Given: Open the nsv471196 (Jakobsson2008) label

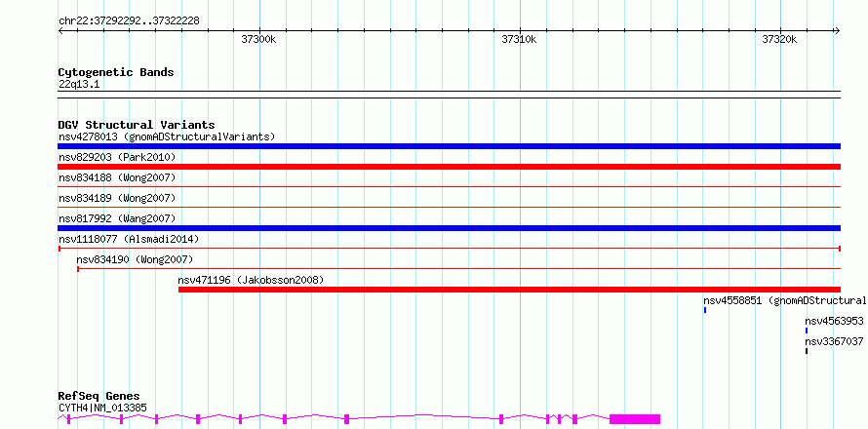Looking at the screenshot, I should point(251,280).
